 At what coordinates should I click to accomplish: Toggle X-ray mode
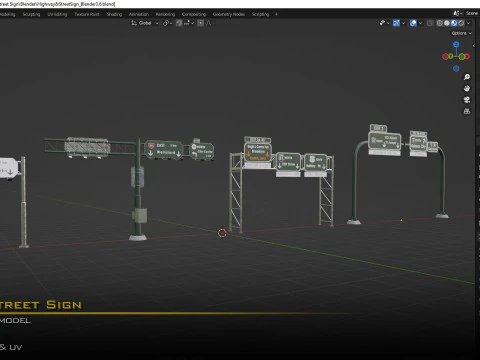click(x=430, y=23)
